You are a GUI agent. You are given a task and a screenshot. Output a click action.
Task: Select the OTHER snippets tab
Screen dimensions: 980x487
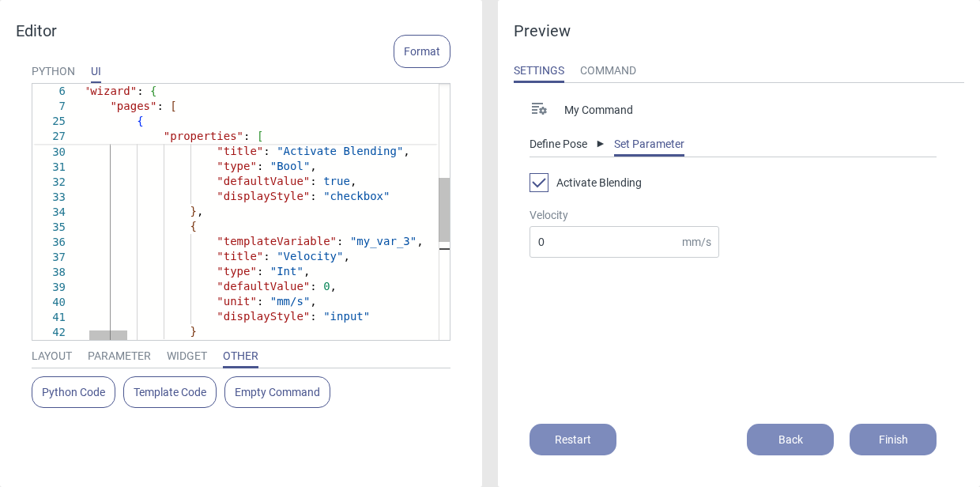(x=240, y=356)
